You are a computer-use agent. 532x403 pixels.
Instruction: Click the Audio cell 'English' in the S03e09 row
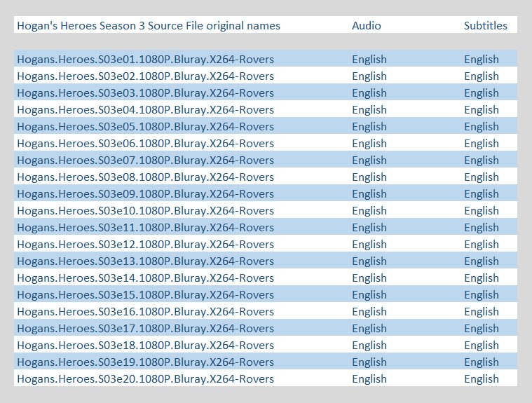369,194
